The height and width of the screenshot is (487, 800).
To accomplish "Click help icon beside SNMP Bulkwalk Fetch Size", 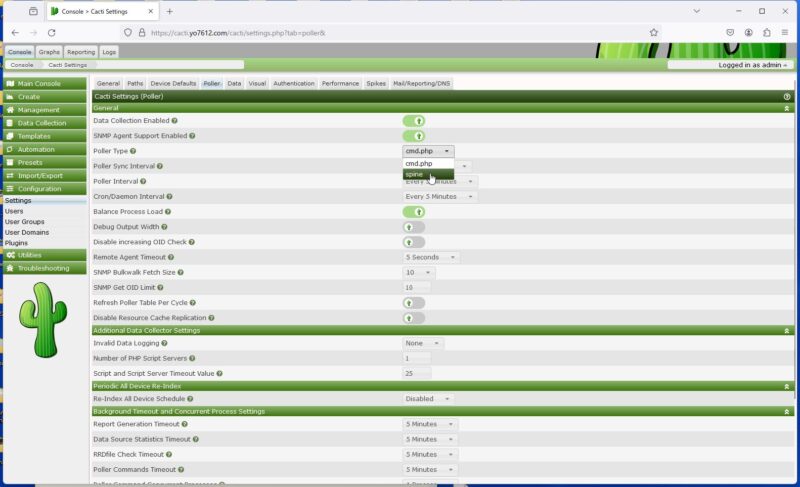I will (x=180, y=273).
